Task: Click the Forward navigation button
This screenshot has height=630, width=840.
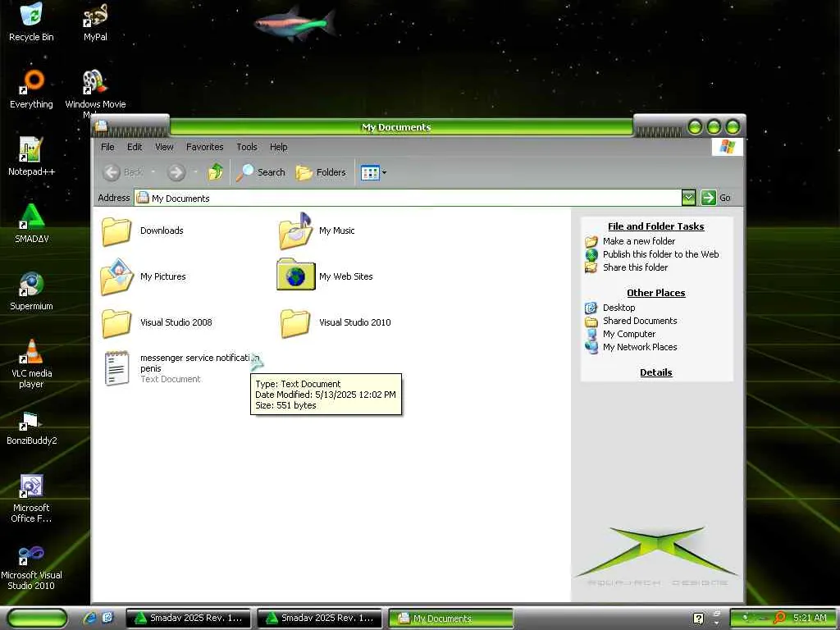Action: (176, 172)
